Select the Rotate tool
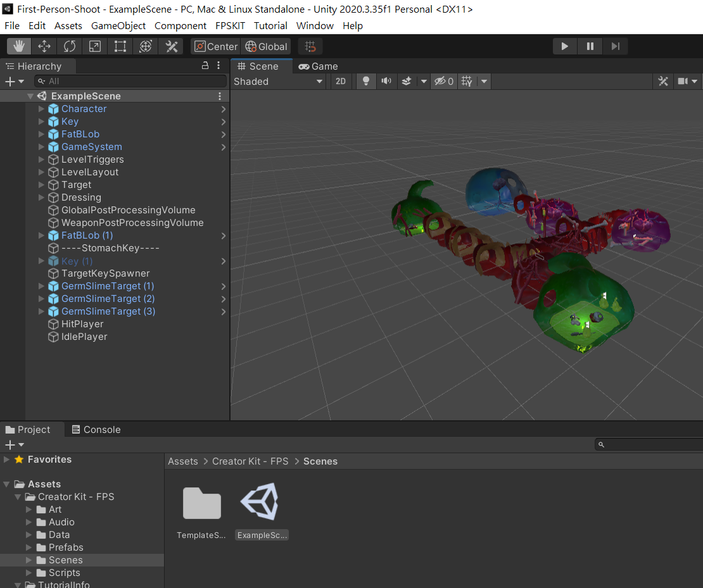703x588 pixels. (70, 46)
